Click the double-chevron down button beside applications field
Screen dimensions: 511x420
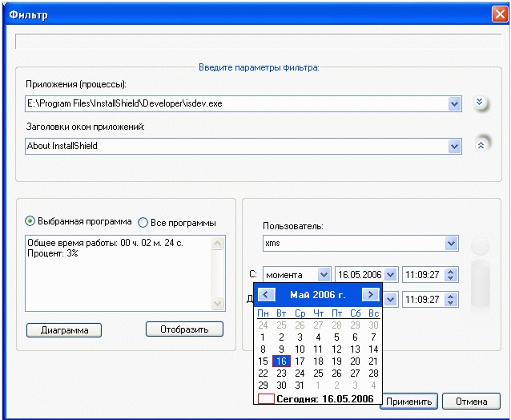click(x=480, y=103)
